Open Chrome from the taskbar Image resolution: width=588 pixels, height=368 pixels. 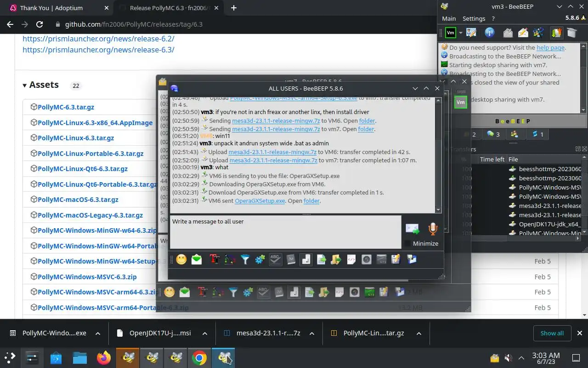pos(199,358)
